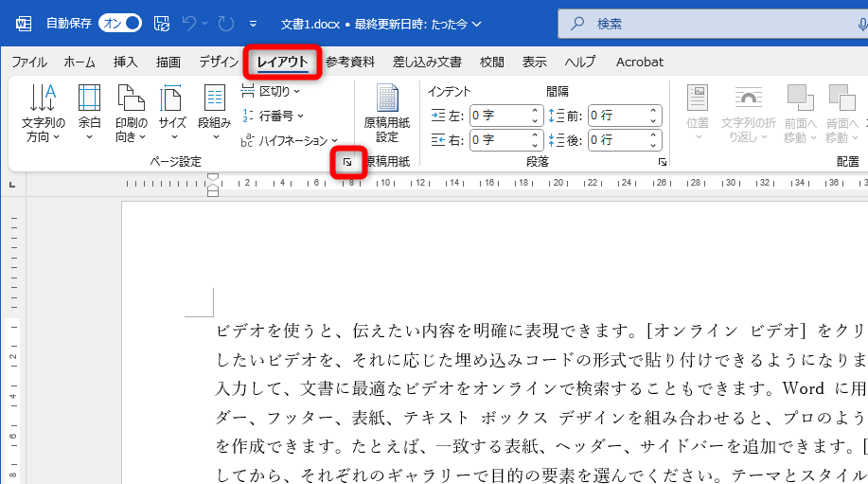
Task: Open the デザイン tab
Action: coord(219,62)
